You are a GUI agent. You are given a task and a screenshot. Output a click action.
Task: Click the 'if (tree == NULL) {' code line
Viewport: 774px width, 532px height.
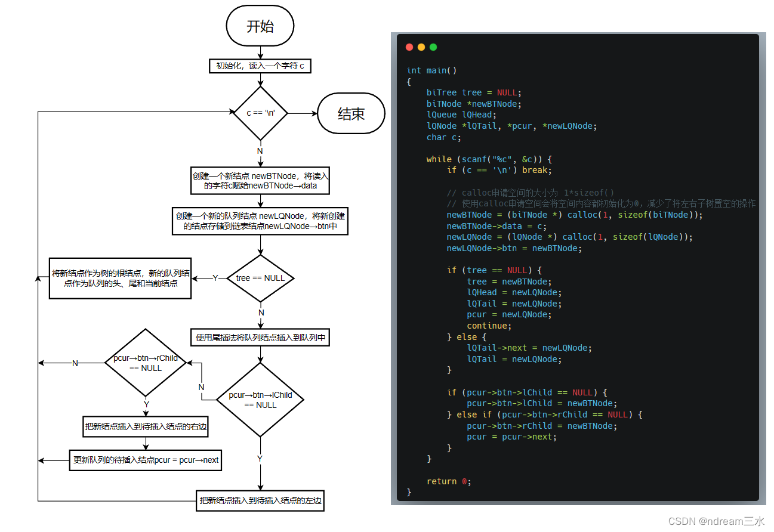[494, 270]
